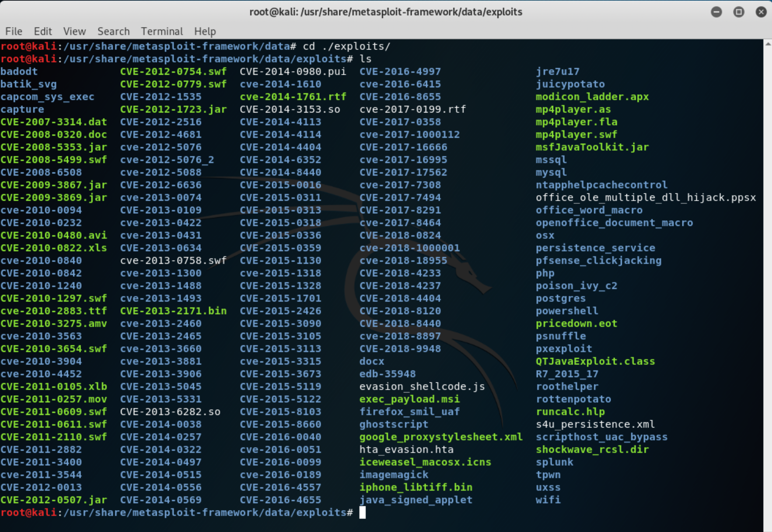Screen dimensions: 772x532
Task: Click the file 's4u_persistence.xml'
Action: 596,424
